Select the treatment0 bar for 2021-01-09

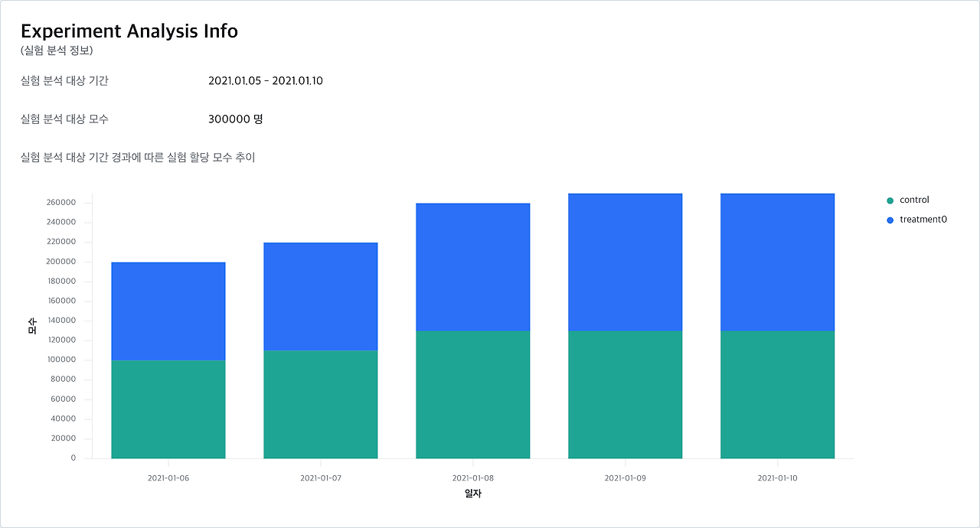click(626, 262)
